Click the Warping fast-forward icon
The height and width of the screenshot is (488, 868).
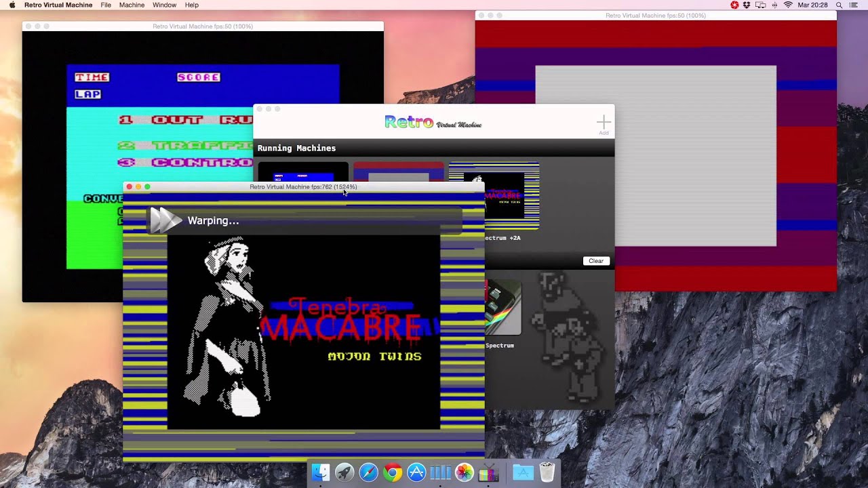[x=165, y=220]
